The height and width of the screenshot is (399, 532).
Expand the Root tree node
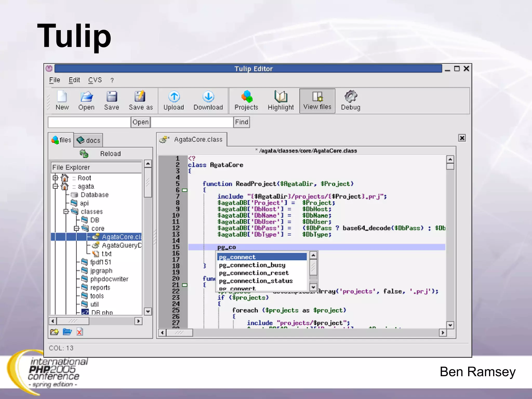[55, 178]
